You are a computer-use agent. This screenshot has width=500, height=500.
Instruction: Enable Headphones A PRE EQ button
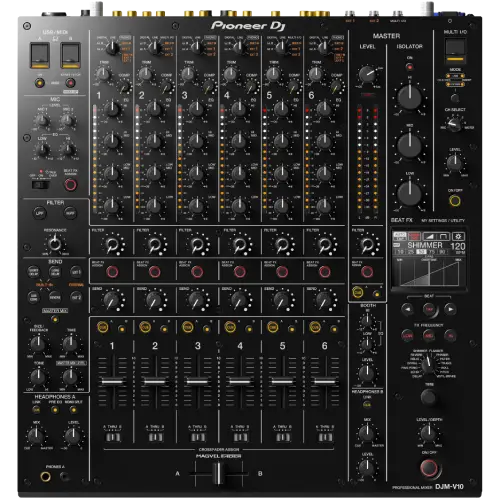pos(55,410)
